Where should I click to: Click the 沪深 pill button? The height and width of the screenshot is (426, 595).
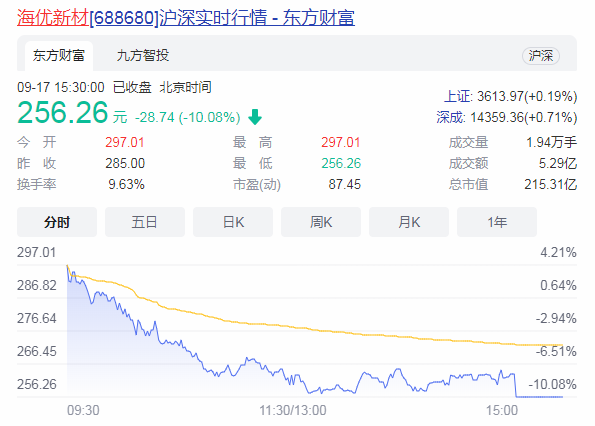pyautogui.click(x=541, y=56)
